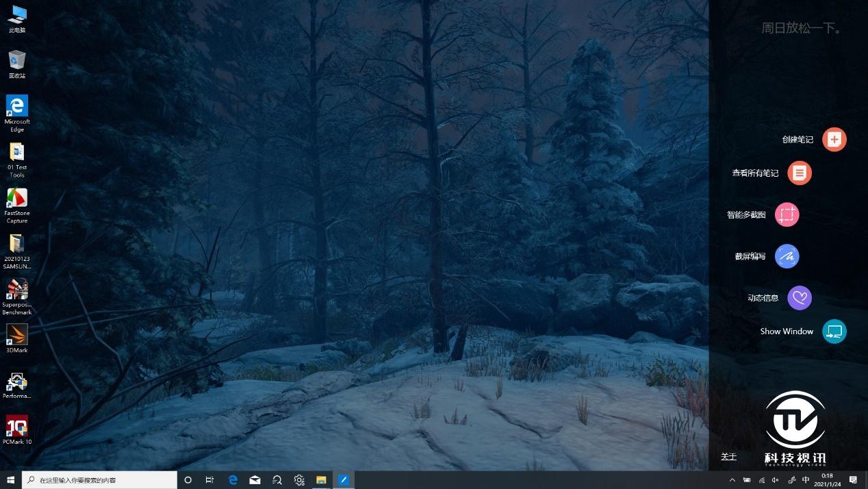Screen dimensions: 868x489
Task: Click the Show Window icon
Action: 834,331
